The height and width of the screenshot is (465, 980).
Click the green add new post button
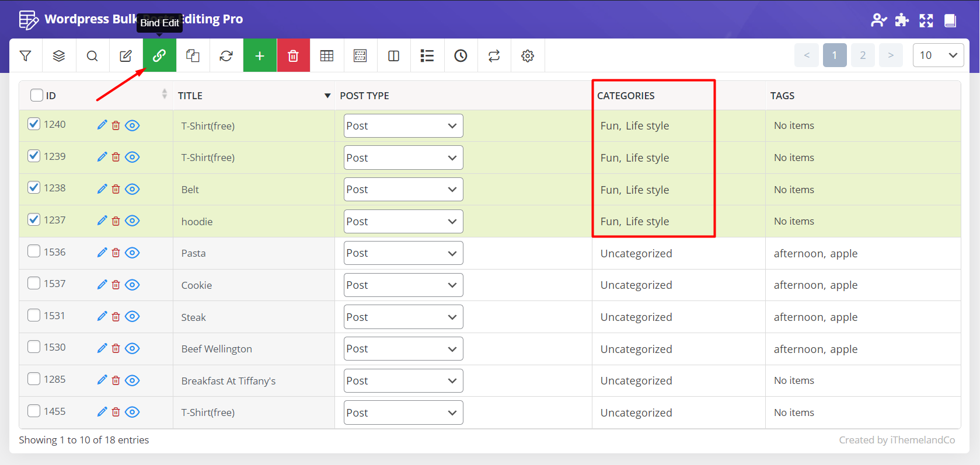[x=260, y=55]
